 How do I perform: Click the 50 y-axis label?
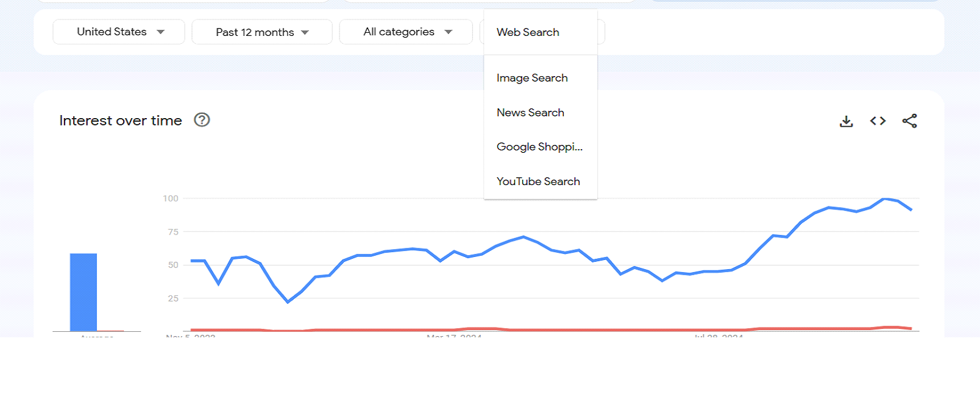pyautogui.click(x=173, y=265)
